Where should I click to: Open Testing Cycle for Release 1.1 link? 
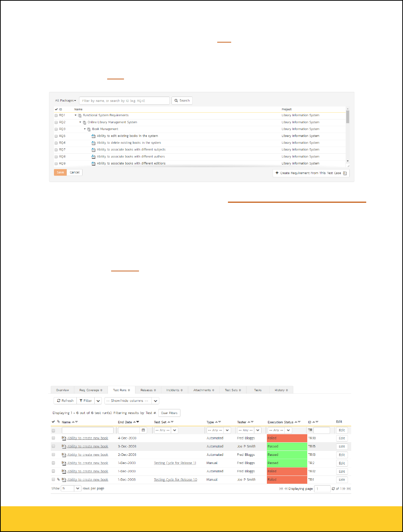pos(175,463)
